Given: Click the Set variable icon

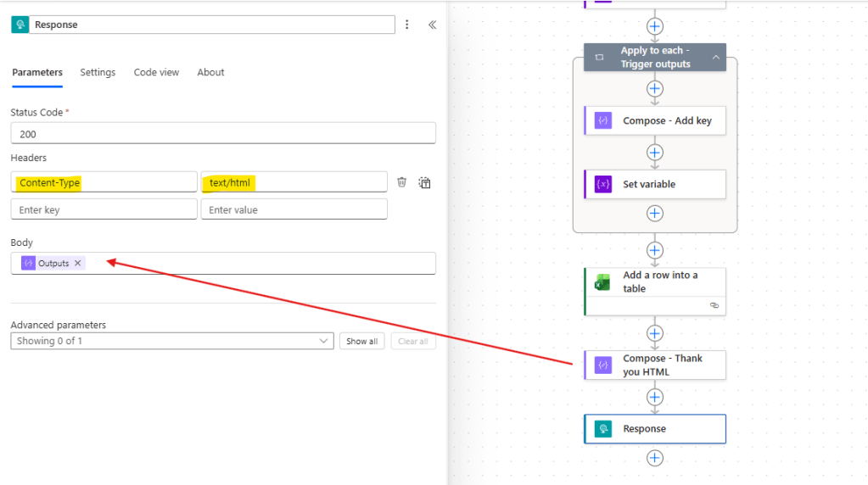Looking at the screenshot, I should 602,184.
